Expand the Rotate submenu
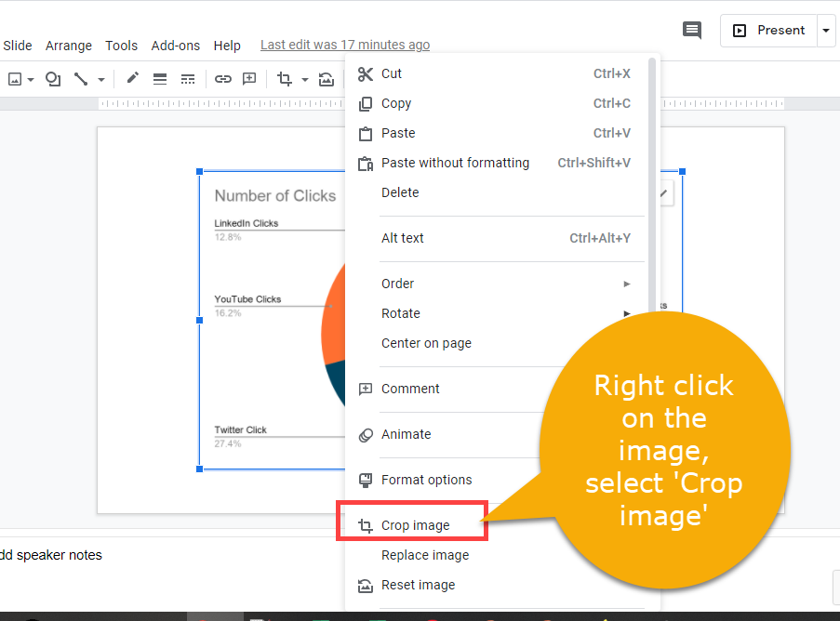The width and height of the screenshot is (840, 621). [496, 313]
